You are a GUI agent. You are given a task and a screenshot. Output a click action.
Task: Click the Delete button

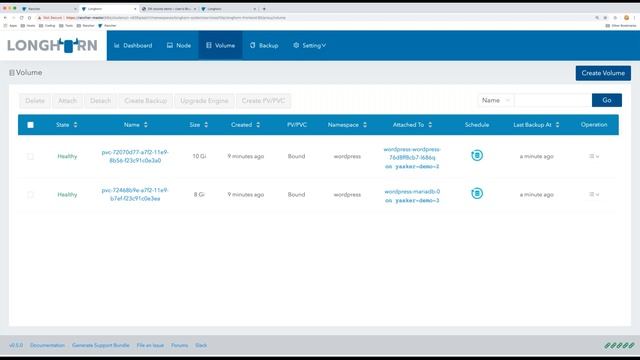pyautogui.click(x=35, y=100)
